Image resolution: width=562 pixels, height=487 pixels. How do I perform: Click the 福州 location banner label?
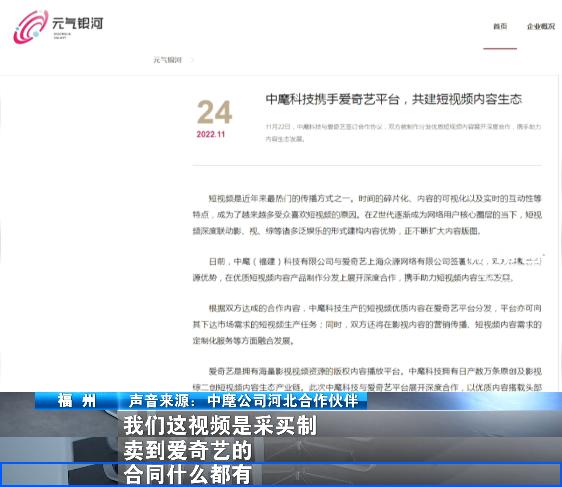76,401
